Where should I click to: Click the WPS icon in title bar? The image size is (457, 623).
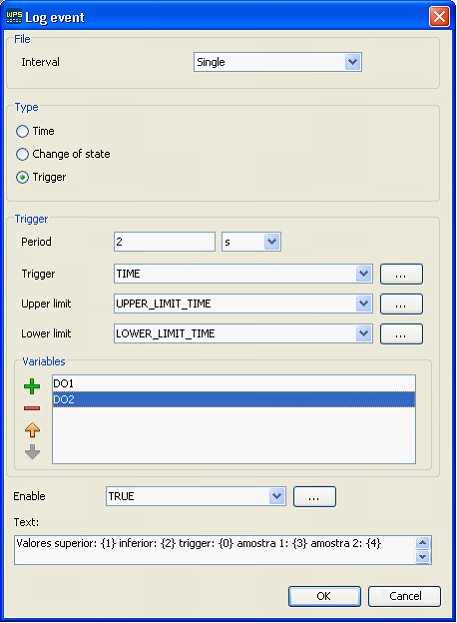[x=14, y=17]
